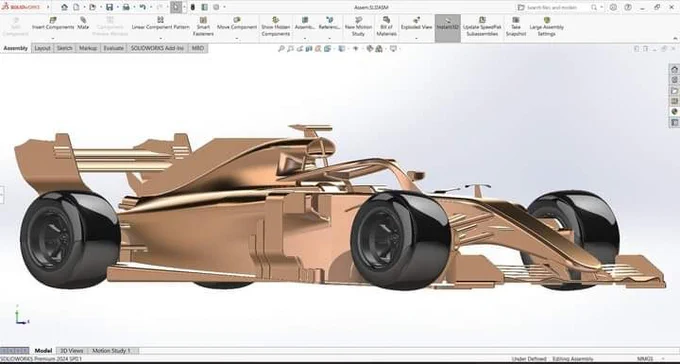
Task: Expand Reference Geometry dropdown arrow
Action: click(x=330, y=39)
